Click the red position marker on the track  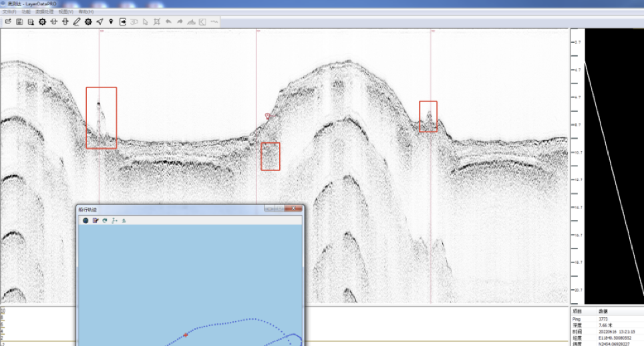(x=186, y=335)
